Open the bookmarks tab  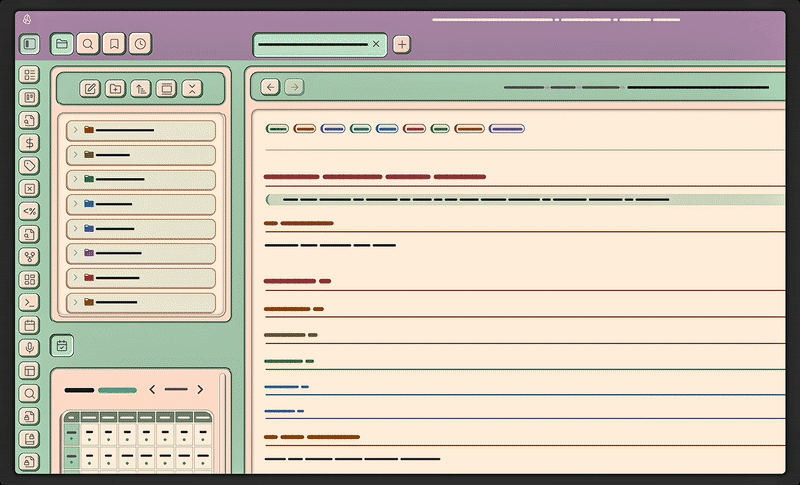(x=114, y=44)
